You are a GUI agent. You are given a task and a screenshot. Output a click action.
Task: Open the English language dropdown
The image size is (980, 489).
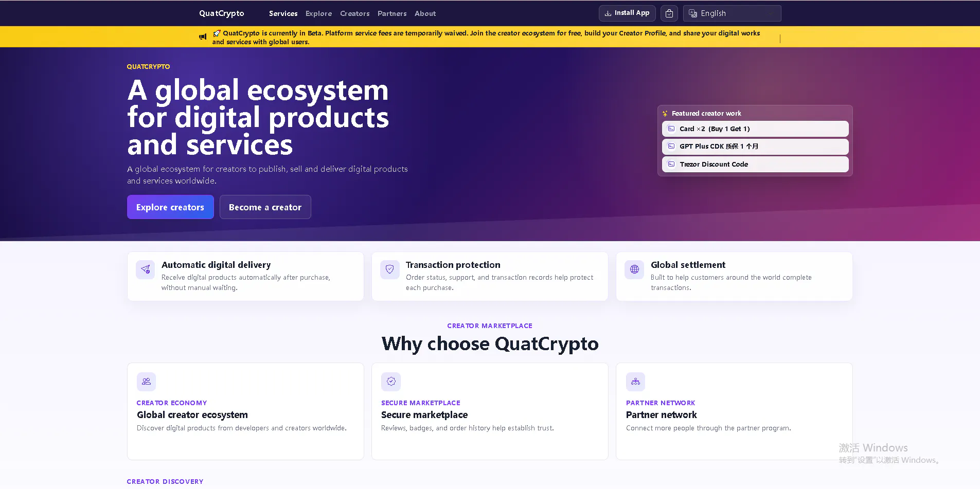pyautogui.click(x=732, y=13)
